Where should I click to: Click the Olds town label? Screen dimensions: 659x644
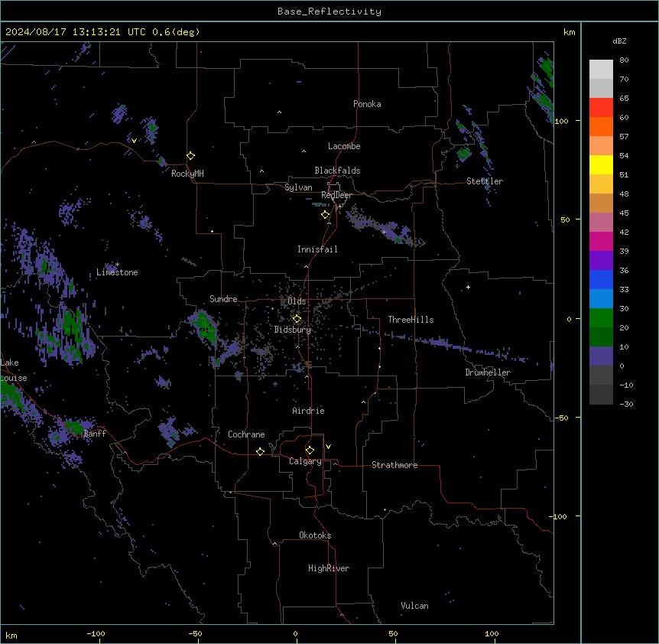(x=297, y=301)
